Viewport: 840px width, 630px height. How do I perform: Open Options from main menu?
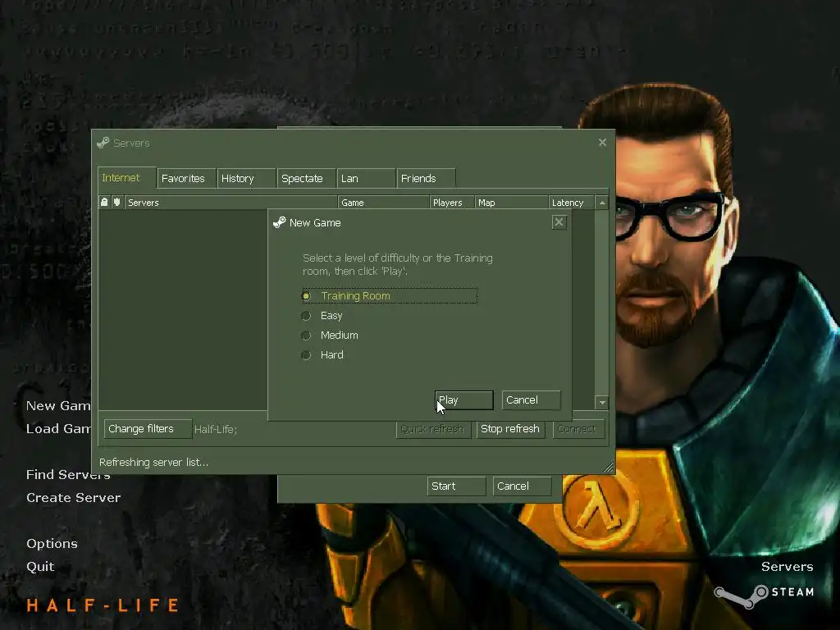click(x=52, y=544)
